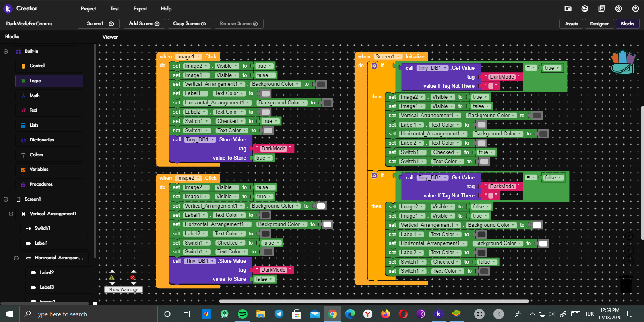Click the red error indicator icon
Screen dimensions: 644x322
tap(133, 277)
